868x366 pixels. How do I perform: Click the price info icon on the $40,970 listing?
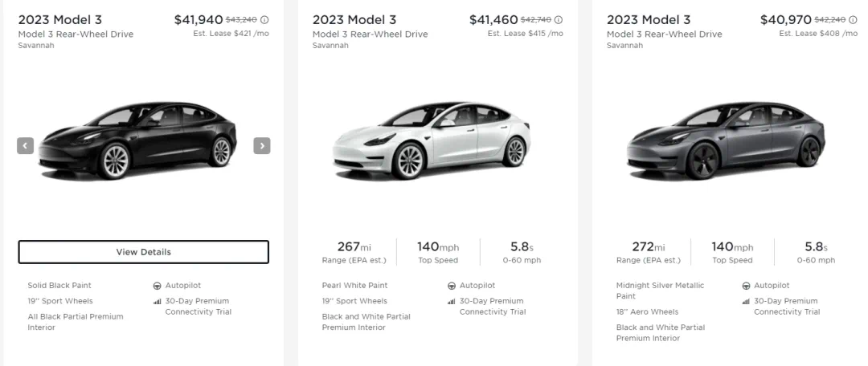point(853,20)
